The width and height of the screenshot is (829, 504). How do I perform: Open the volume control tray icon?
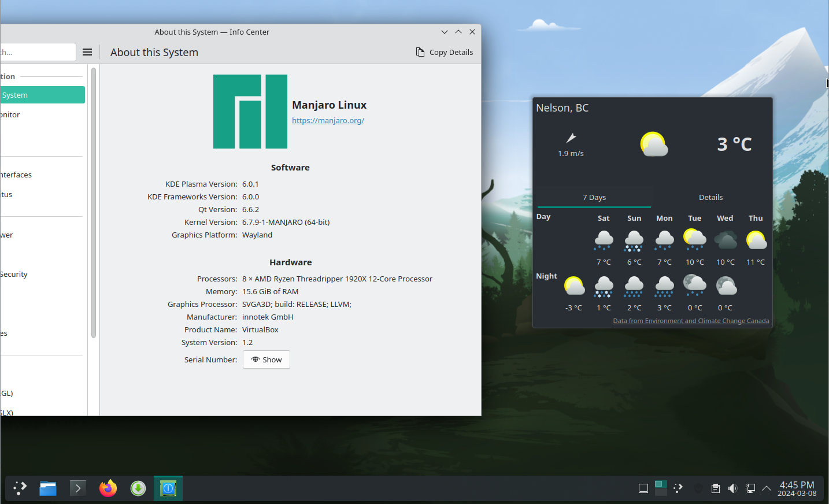tap(733, 488)
